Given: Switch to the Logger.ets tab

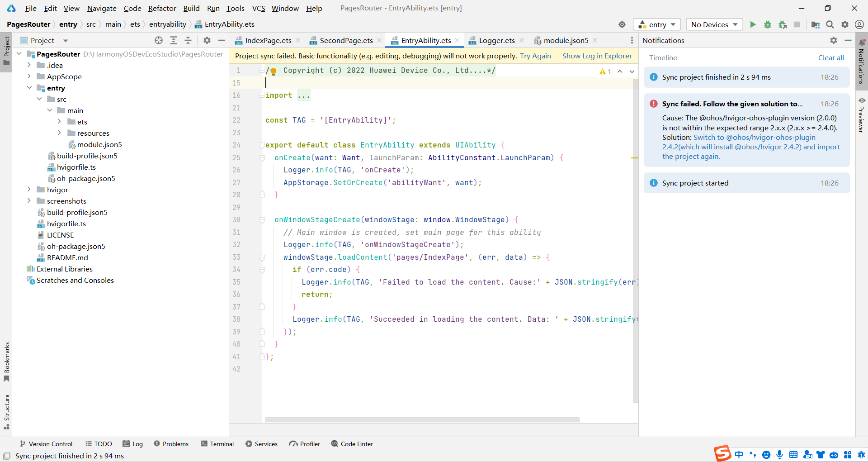Looking at the screenshot, I should [497, 40].
